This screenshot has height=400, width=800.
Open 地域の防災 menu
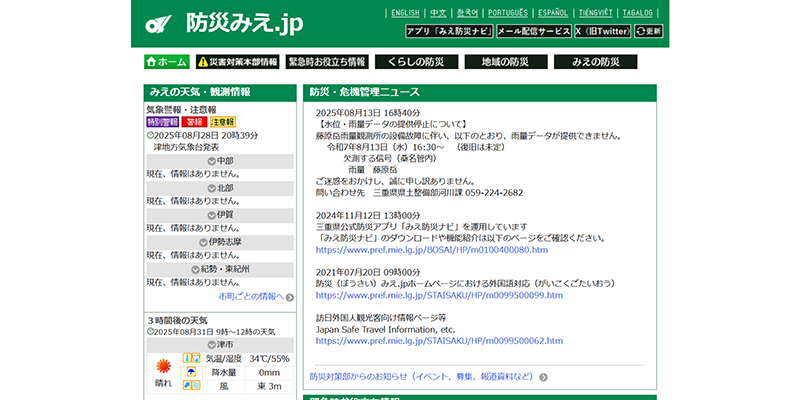click(x=506, y=62)
